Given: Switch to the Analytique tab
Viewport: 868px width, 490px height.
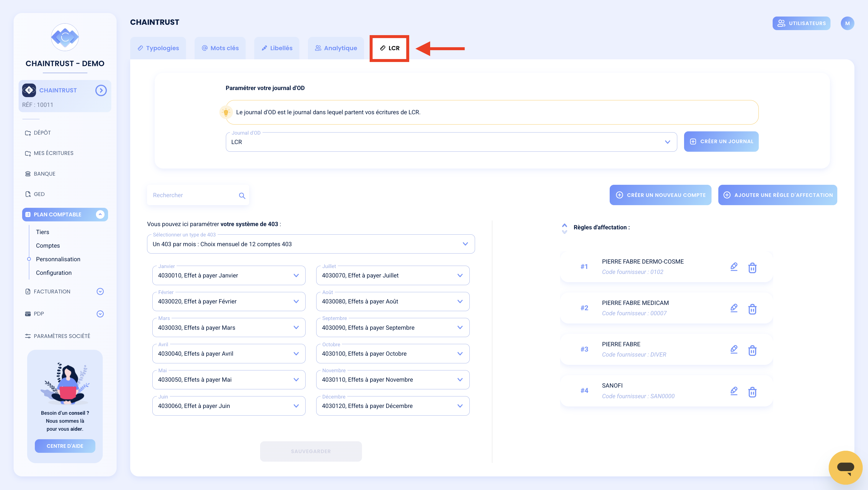Looking at the screenshot, I should [336, 48].
